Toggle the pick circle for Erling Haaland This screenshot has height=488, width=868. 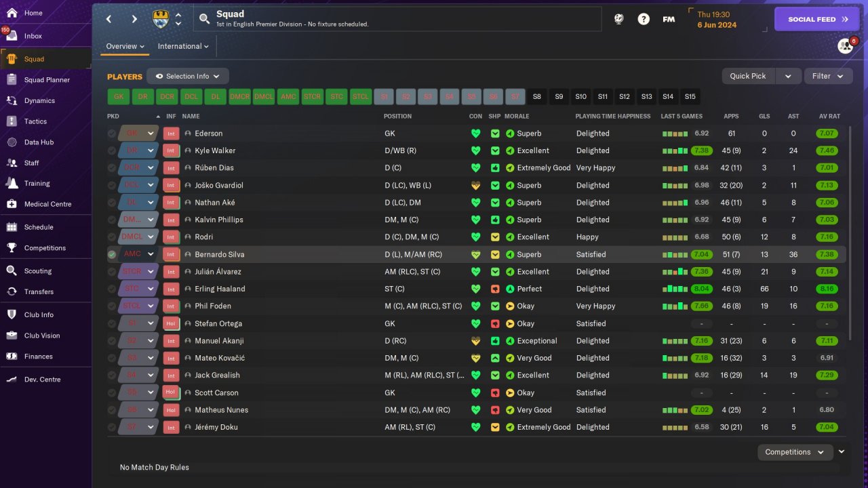tap(112, 289)
